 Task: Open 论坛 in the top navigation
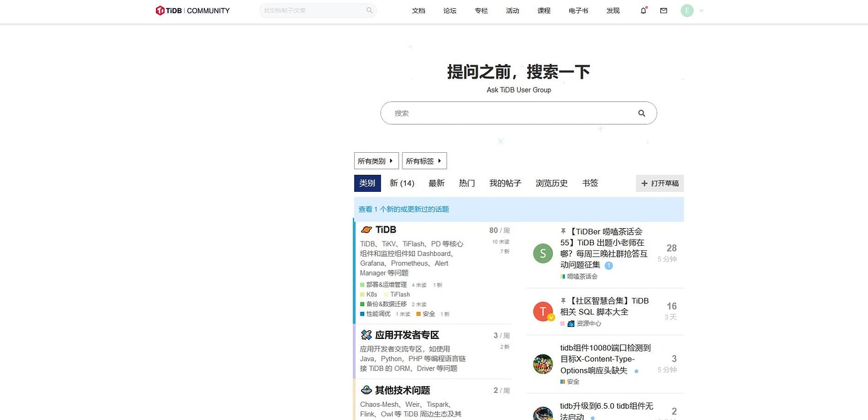click(450, 11)
